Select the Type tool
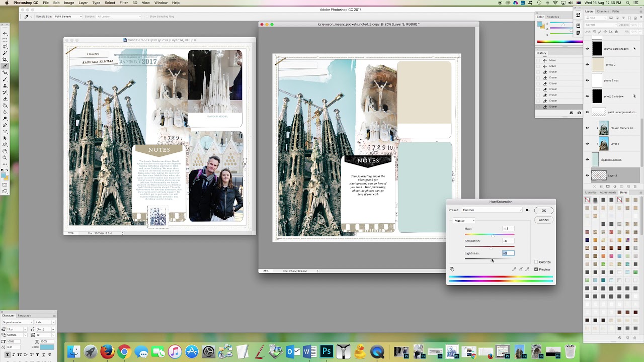This screenshot has height=362, width=644. pyautogui.click(x=5, y=131)
